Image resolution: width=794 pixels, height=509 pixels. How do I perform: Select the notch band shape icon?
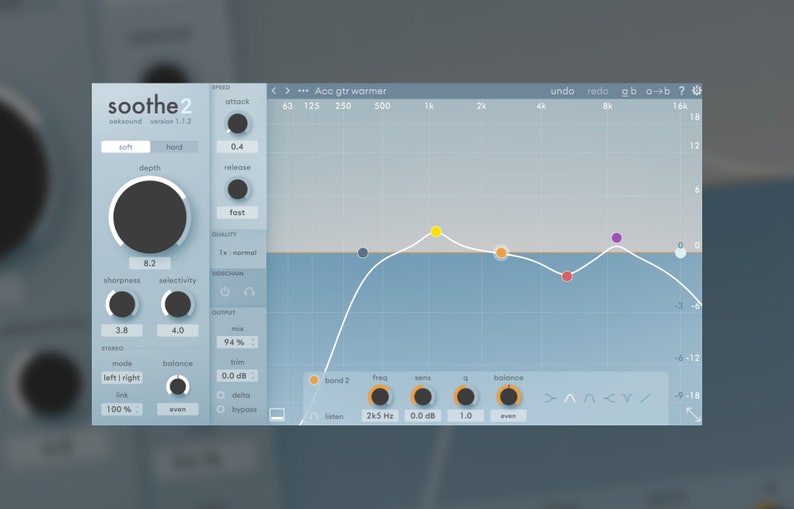pyautogui.click(x=627, y=399)
